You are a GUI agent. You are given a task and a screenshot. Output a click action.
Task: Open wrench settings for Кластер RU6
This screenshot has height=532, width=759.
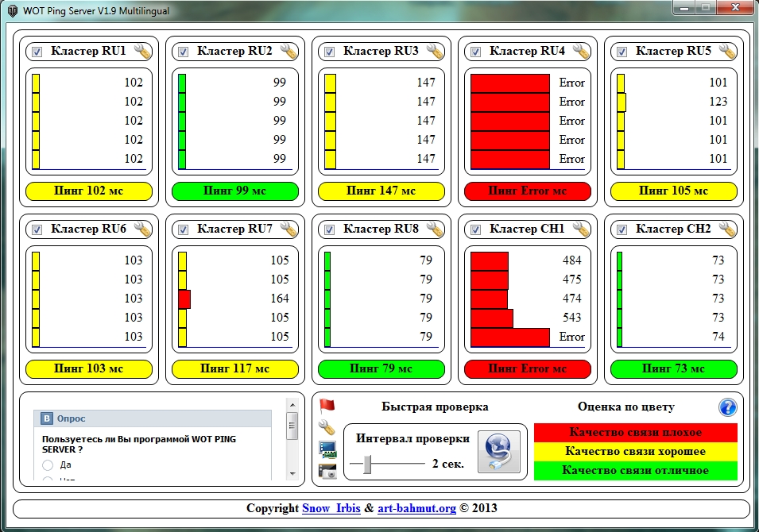[143, 229]
